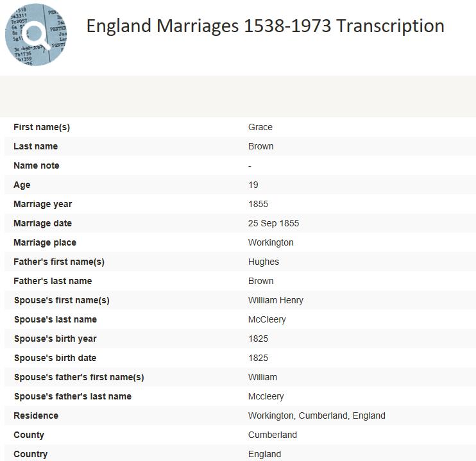This screenshot has height=461, width=476.
Task: Click the residence Workington, Cumberland, England
Action: coord(317,415)
